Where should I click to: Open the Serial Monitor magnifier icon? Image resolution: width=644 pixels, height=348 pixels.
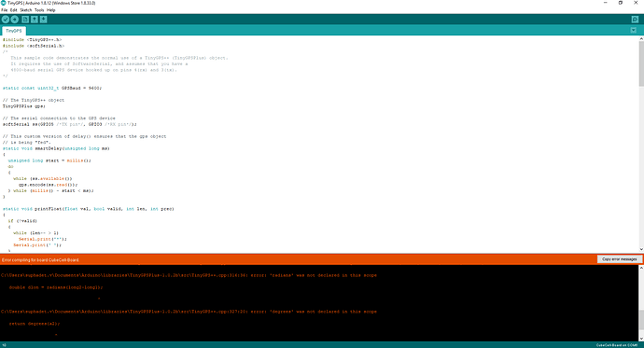[635, 20]
